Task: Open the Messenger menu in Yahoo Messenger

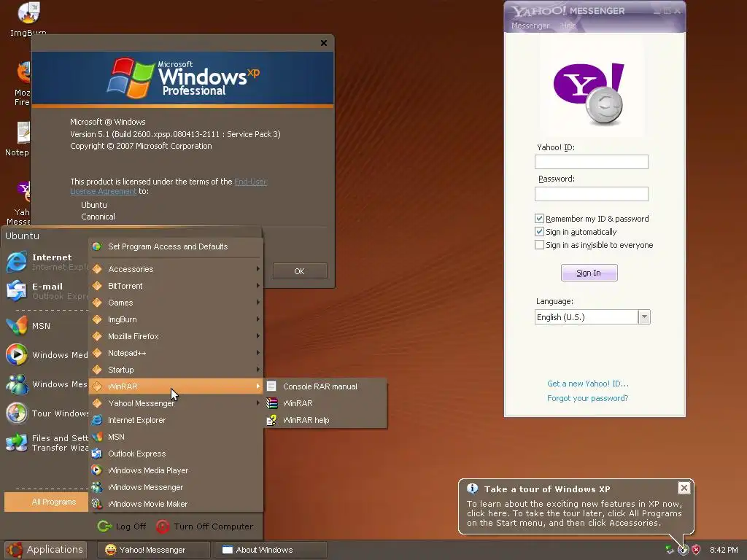Action: (530, 26)
